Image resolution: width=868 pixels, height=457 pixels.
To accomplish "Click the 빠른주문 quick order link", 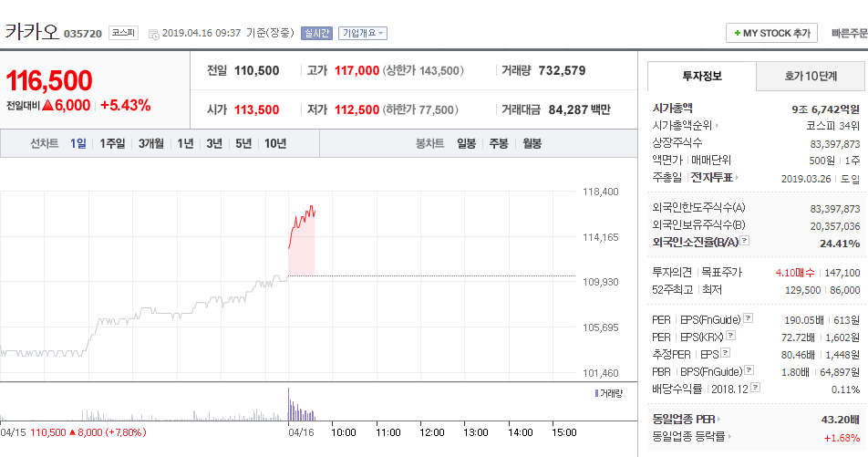I will 849,33.
